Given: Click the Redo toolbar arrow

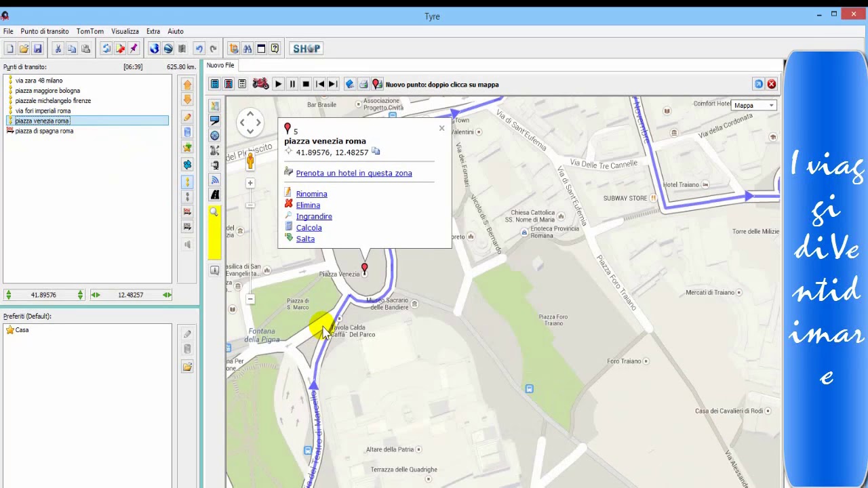Looking at the screenshot, I should pos(213,49).
